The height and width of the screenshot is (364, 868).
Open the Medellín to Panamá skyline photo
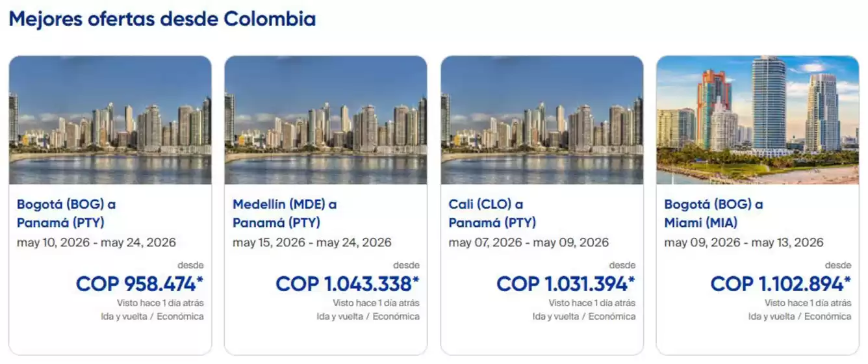(x=325, y=120)
